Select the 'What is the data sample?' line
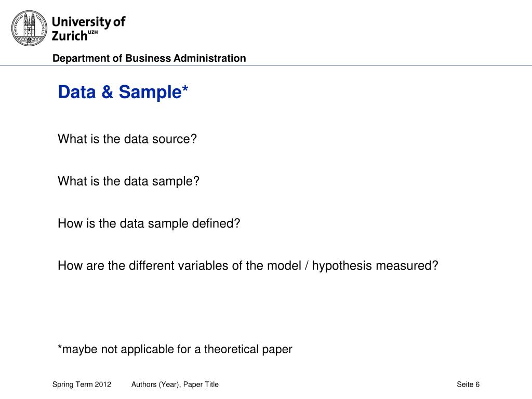 [x=129, y=181]
